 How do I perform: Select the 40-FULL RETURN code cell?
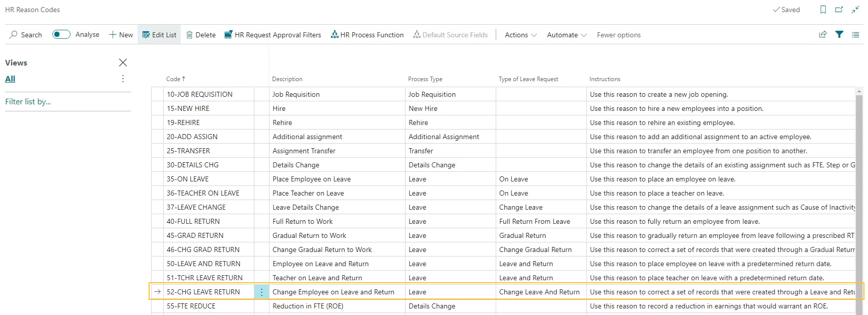[x=209, y=221]
